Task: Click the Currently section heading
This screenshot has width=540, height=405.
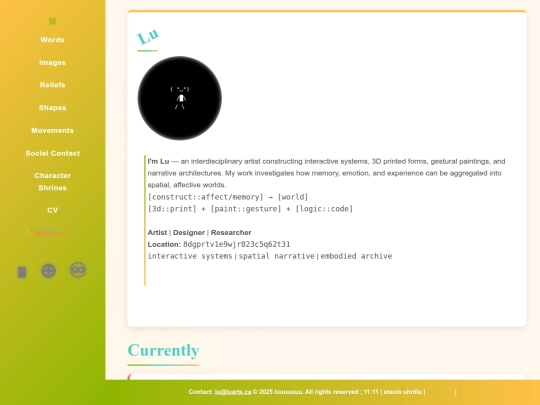Action: 163,350
